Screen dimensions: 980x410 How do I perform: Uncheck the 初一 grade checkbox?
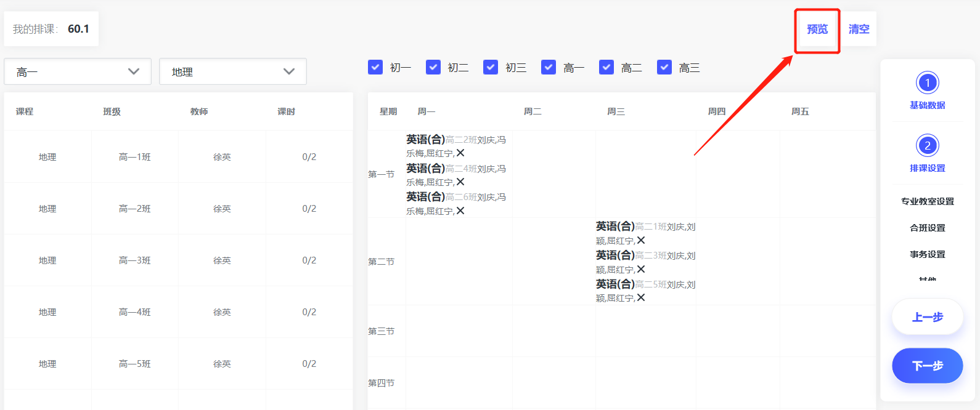[375, 67]
